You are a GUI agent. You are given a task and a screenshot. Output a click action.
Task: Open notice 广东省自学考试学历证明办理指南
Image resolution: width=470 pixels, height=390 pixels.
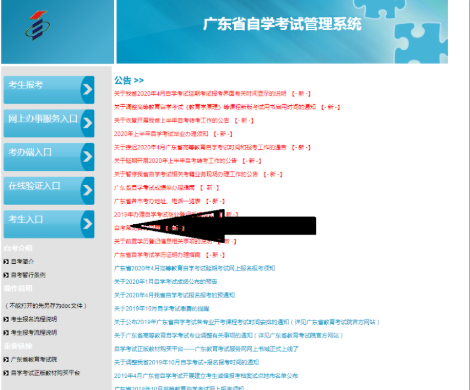(157, 255)
